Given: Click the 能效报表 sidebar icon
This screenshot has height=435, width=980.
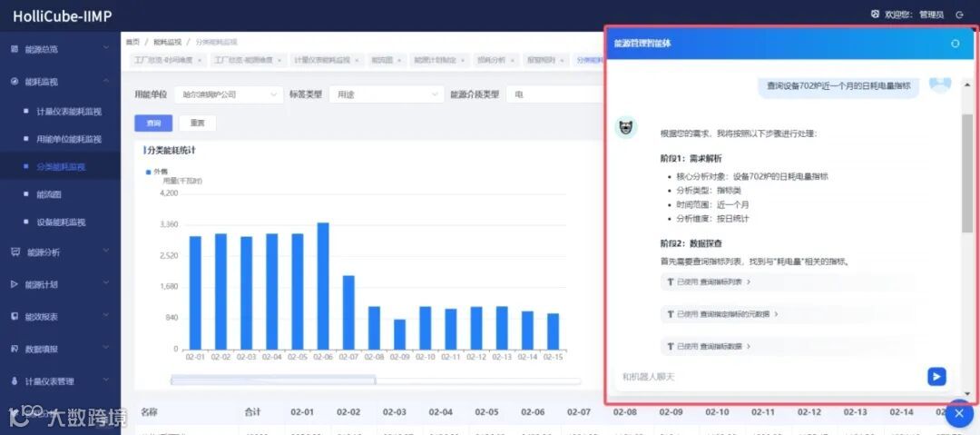Looking at the screenshot, I should point(15,317).
